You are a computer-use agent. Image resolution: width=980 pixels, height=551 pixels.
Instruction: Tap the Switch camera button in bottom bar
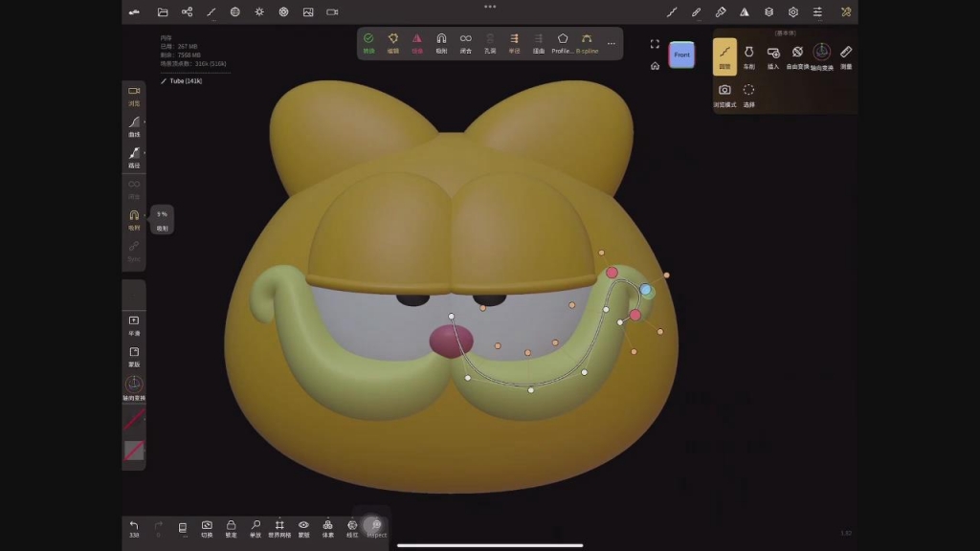[x=207, y=528]
